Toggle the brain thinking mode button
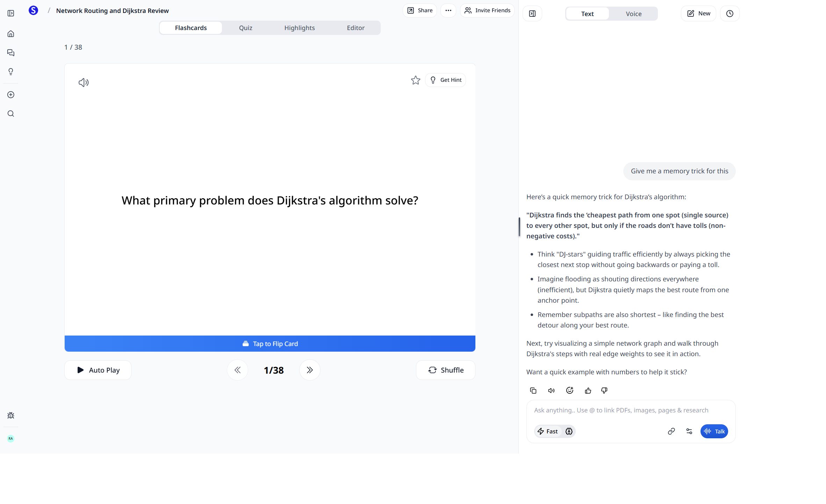Image resolution: width=826 pixels, height=504 pixels. (x=569, y=431)
